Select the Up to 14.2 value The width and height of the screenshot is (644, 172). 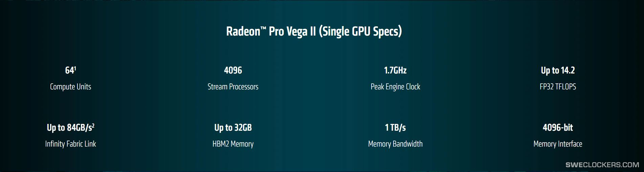coord(558,70)
